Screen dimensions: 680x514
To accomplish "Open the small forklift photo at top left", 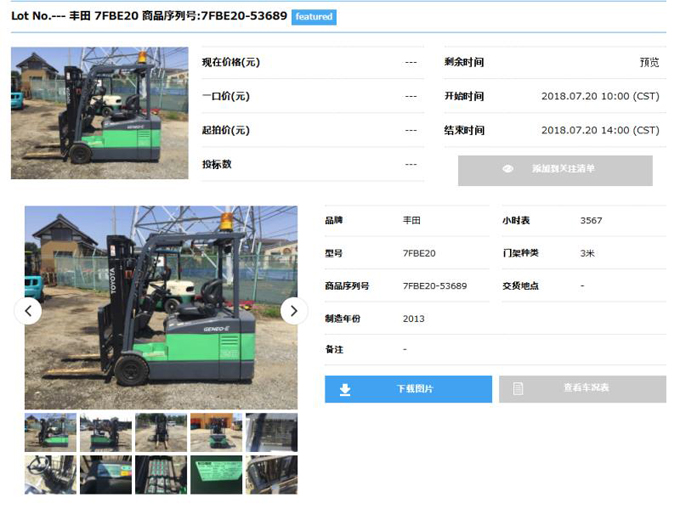I will 99,113.
